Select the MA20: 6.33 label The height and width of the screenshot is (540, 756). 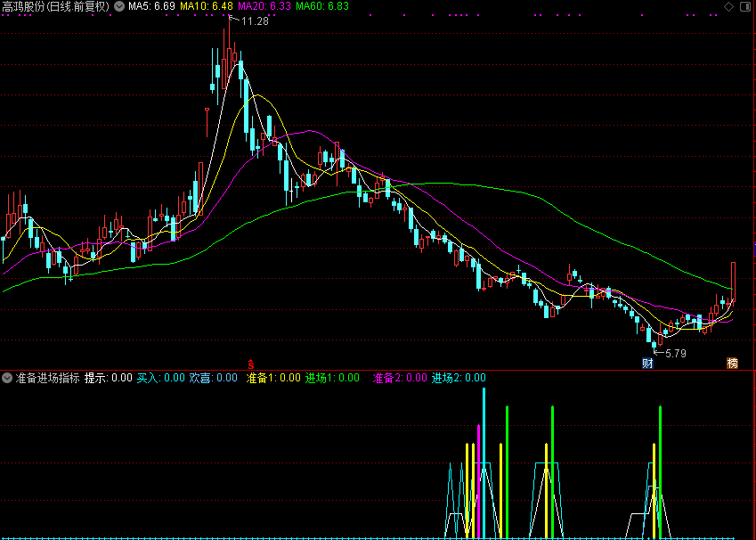264,6
